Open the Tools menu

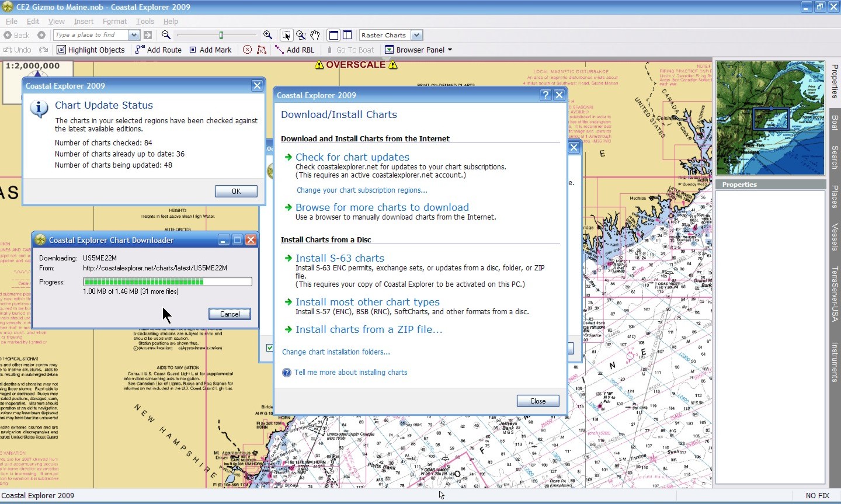point(145,21)
